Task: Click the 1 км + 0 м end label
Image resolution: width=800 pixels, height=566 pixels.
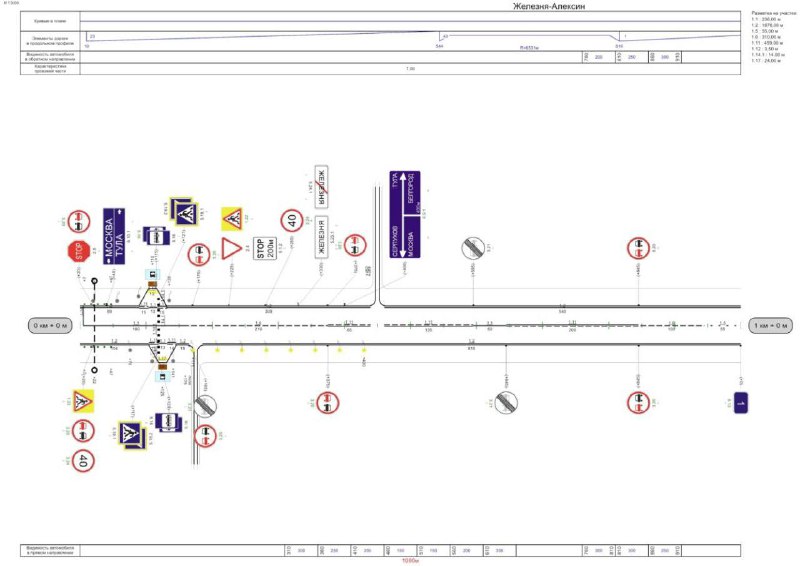Action: pos(770,325)
